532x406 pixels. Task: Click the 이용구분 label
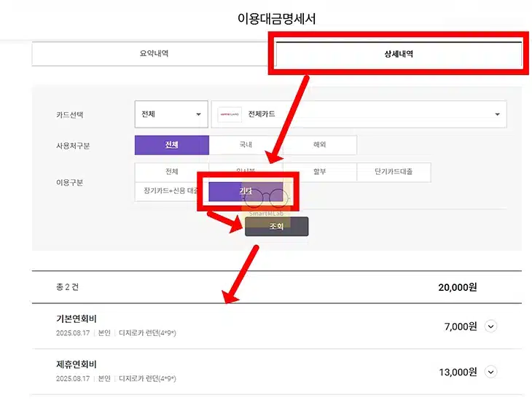click(69, 183)
